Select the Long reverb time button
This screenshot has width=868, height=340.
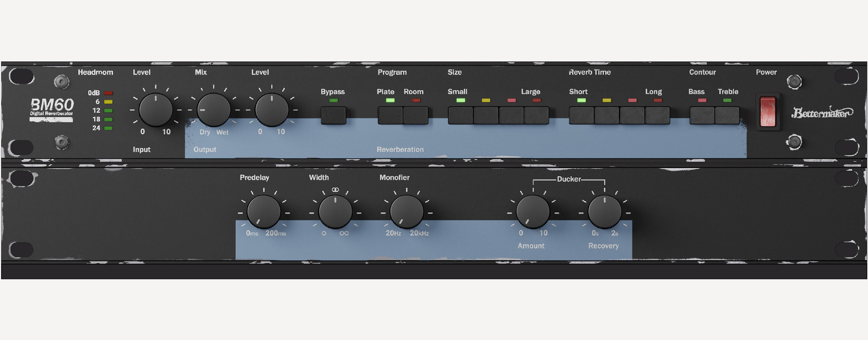click(x=658, y=115)
